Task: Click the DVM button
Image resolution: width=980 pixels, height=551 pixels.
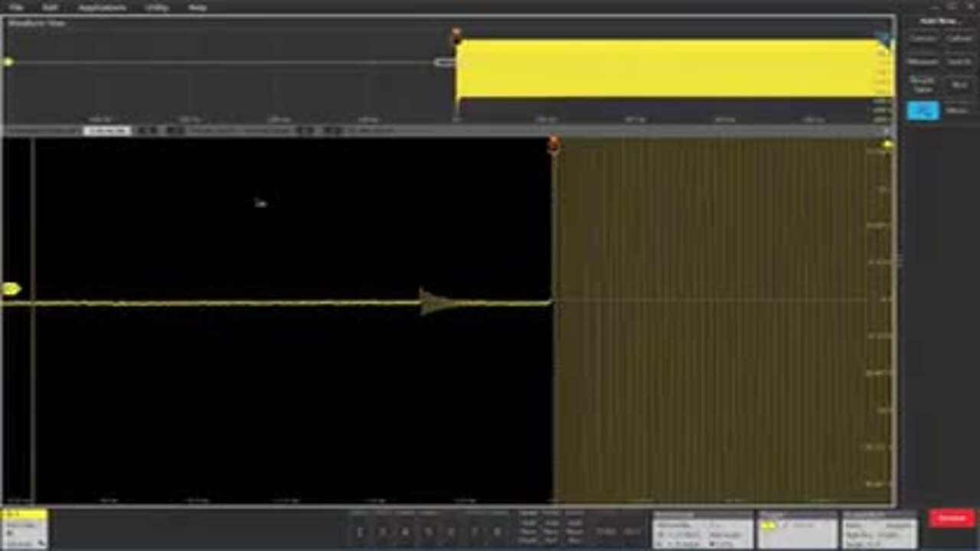Action: pos(606,532)
